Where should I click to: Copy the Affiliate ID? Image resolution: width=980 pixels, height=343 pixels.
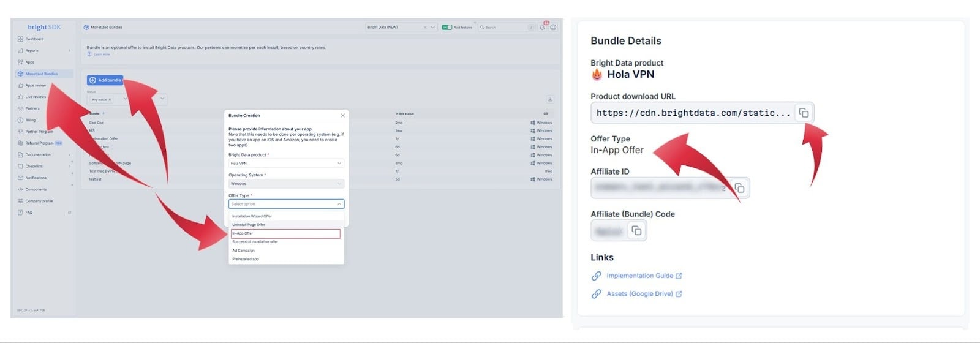tap(739, 188)
